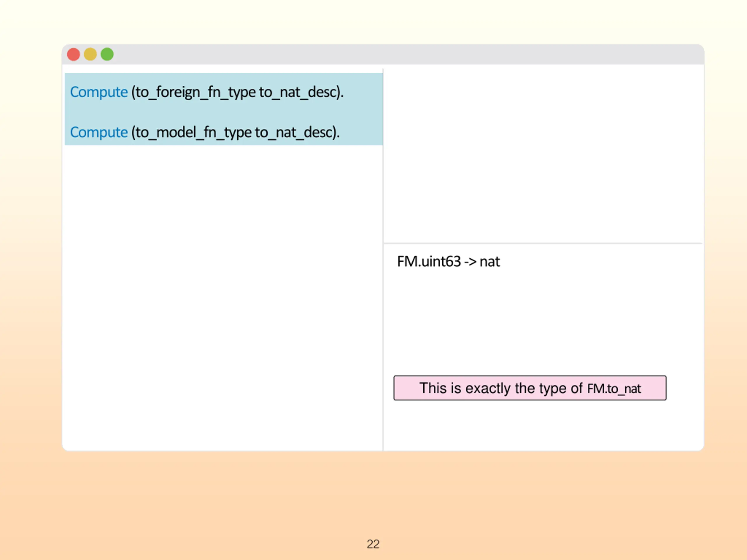The width and height of the screenshot is (747, 560).
Task: Click the empty editor area below the highlighted code
Action: click(223, 297)
